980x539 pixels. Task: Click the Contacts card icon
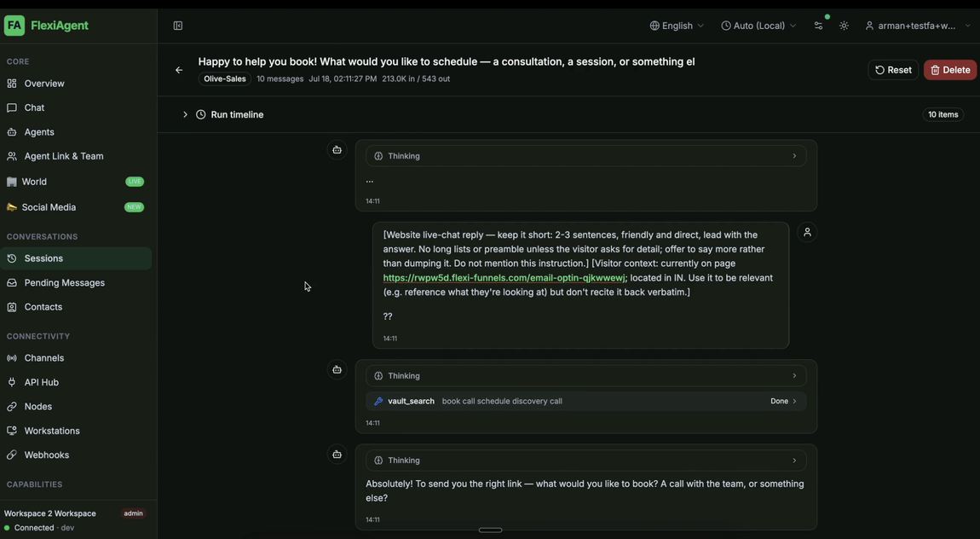pos(12,307)
